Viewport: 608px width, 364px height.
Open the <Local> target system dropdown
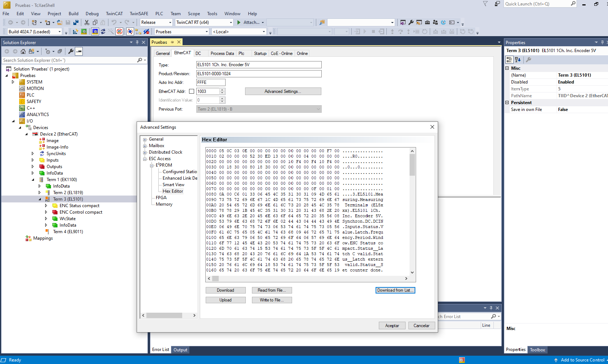pyautogui.click(x=264, y=32)
